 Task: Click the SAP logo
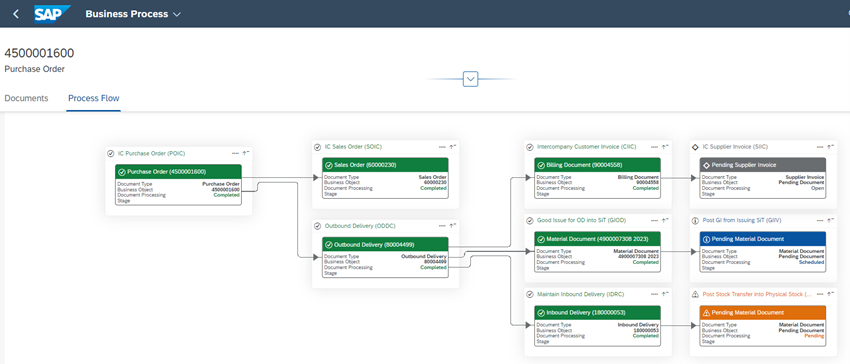click(53, 14)
